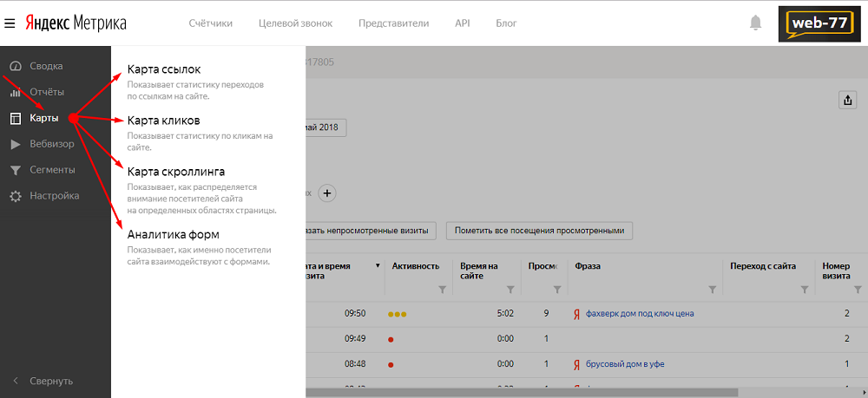Image resolution: width=868 pixels, height=398 pixels.
Task: Open phrase фахверк дом под ключ цена
Action: (640, 313)
